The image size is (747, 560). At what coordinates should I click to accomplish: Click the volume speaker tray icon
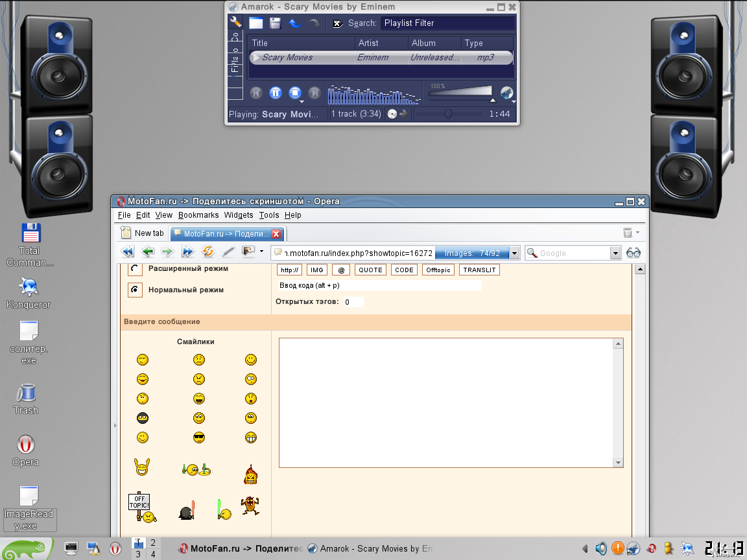point(601,548)
